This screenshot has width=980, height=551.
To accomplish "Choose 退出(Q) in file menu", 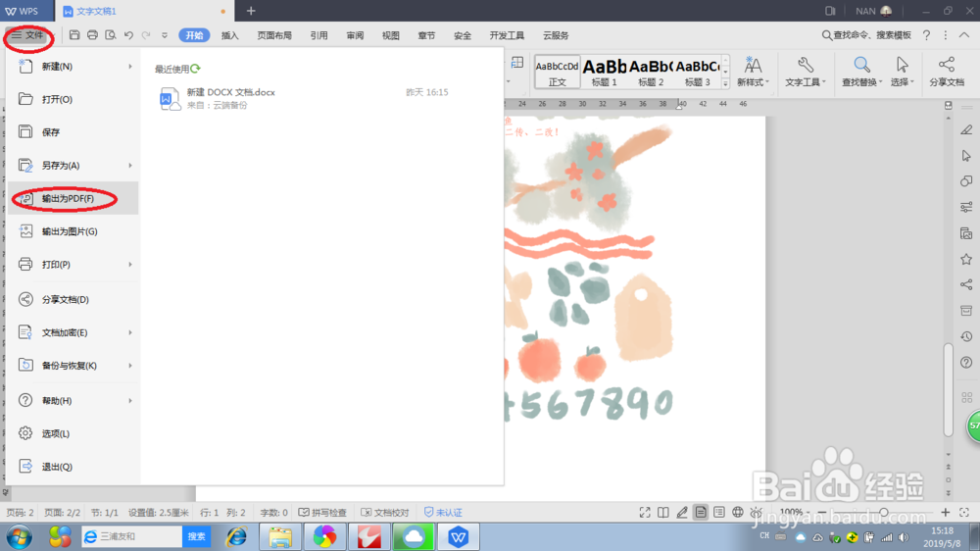I will point(73,467).
